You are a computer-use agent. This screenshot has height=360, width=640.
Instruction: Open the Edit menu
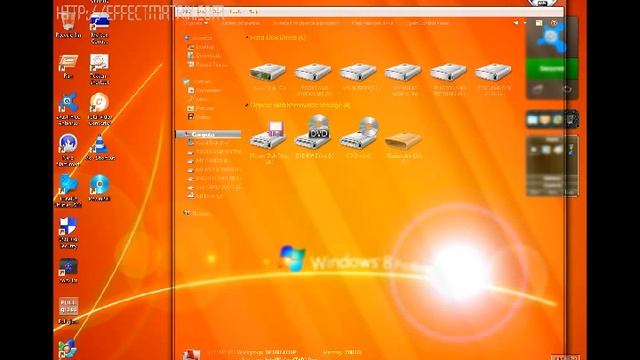[201, 12]
